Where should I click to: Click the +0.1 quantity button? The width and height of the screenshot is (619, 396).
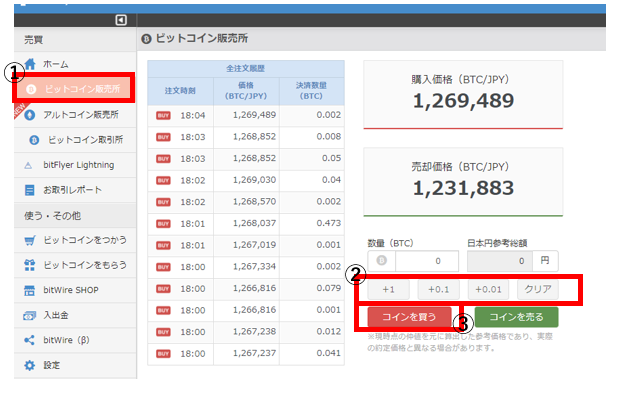[439, 290]
